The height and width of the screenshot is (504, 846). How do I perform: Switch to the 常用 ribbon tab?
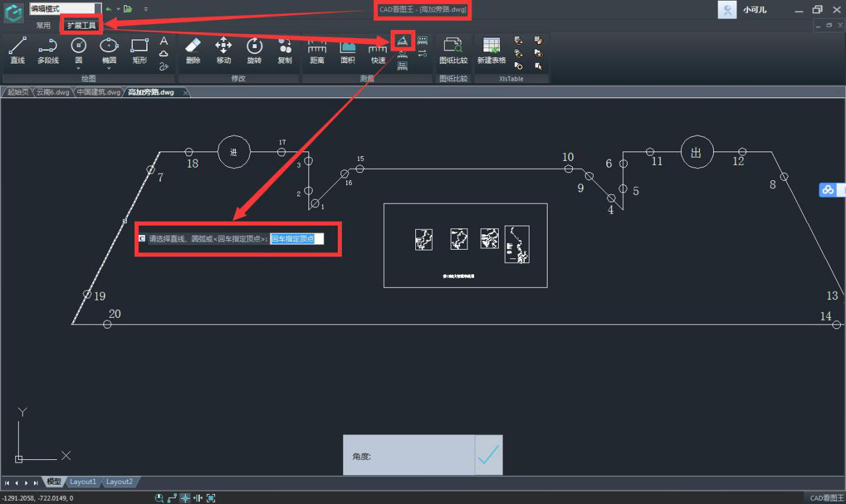pos(43,25)
